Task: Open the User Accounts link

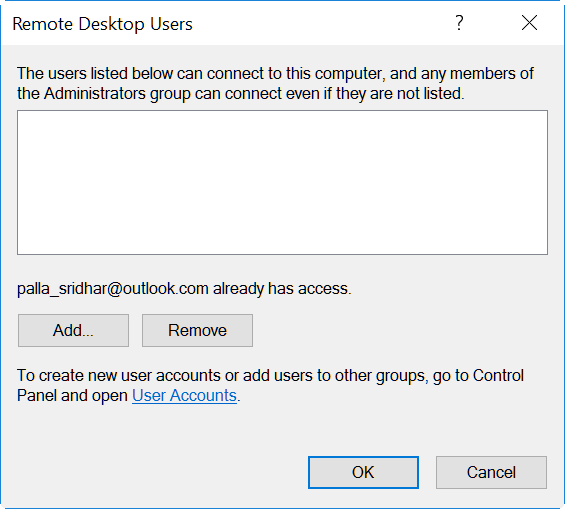Action: pos(184,396)
